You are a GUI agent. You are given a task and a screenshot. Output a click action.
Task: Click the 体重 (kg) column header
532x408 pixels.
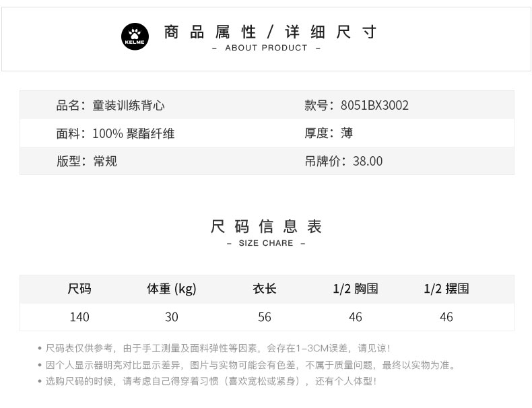tap(171, 289)
